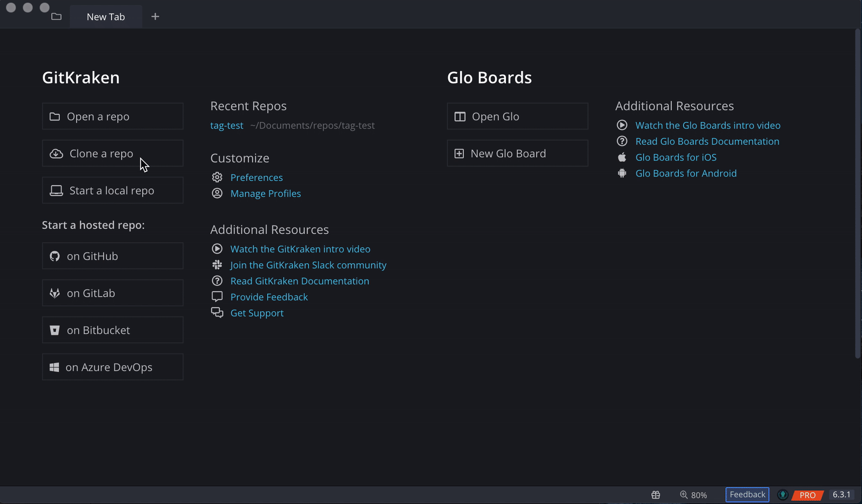The image size is (862, 504).
Task: Click the Feedback button in status bar
Action: coord(747,495)
